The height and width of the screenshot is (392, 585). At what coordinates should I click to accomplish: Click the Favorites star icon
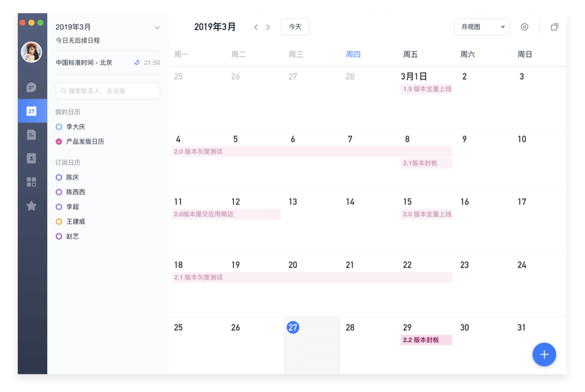coord(32,206)
